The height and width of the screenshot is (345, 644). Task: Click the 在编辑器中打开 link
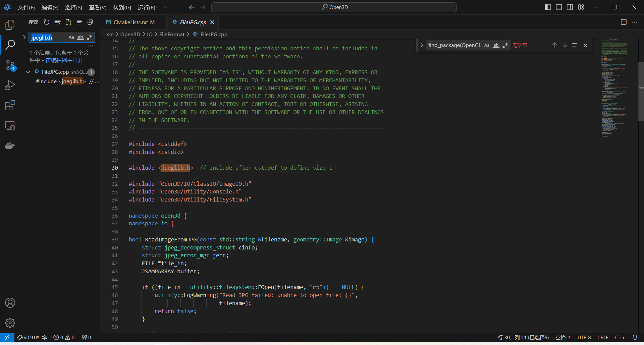64,60
